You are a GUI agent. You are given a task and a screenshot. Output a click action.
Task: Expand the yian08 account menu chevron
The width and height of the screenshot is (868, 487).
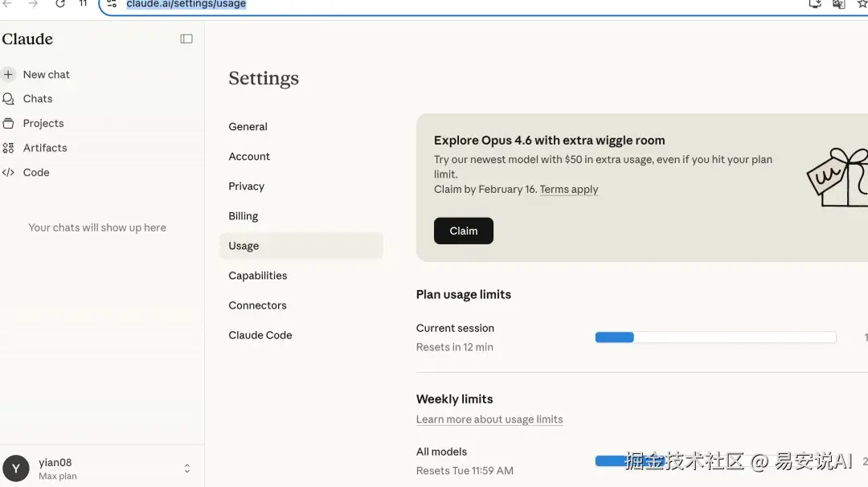pyautogui.click(x=187, y=469)
